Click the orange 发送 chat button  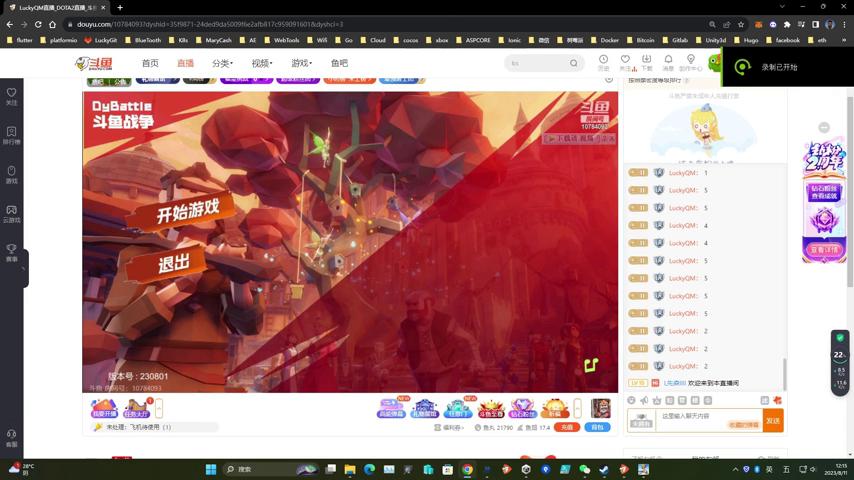click(773, 421)
